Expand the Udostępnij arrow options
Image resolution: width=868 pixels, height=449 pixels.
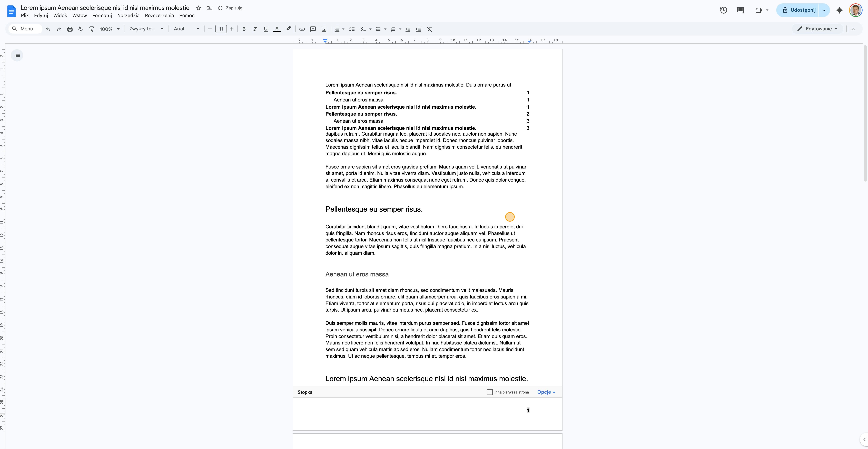pyautogui.click(x=824, y=10)
